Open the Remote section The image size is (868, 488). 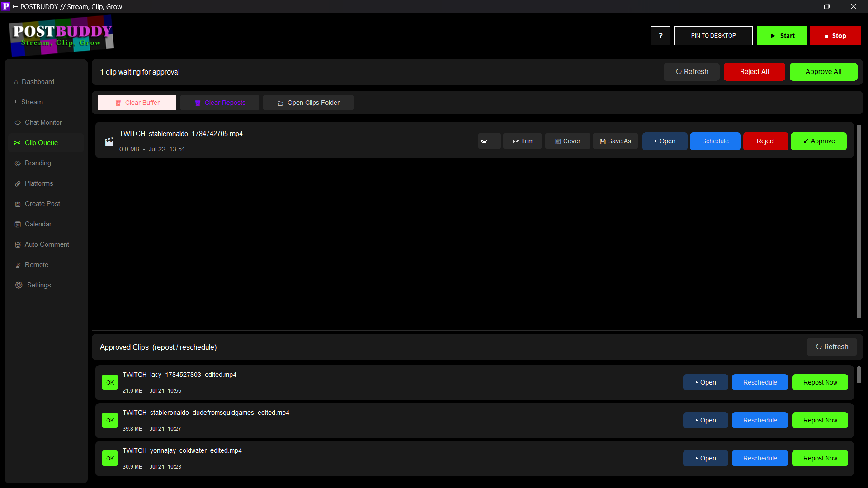46,265
